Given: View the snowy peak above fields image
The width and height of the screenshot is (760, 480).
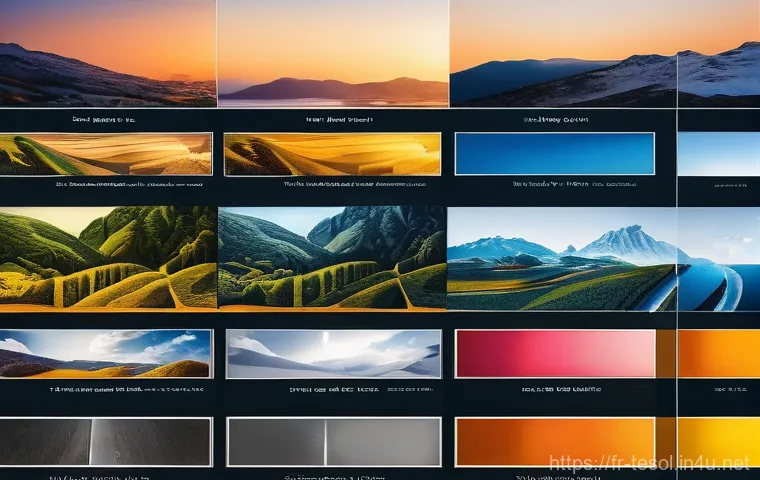Looking at the screenshot, I should coord(560,257).
